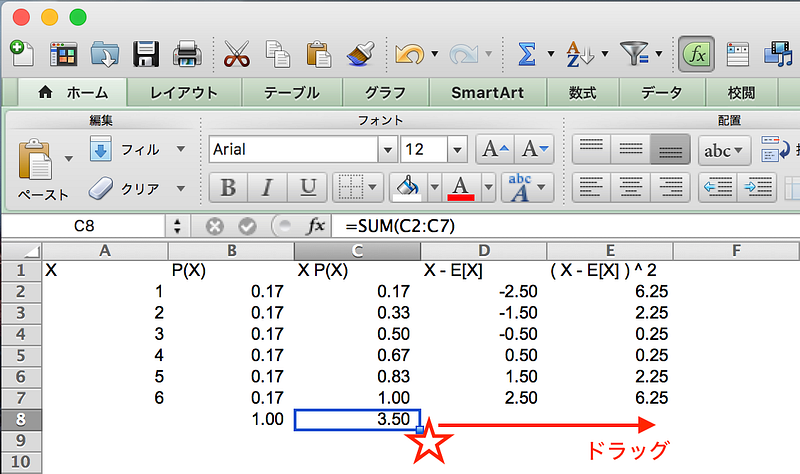Apply red font color
The width and height of the screenshot is (800, 474).
tap(461, 188)
